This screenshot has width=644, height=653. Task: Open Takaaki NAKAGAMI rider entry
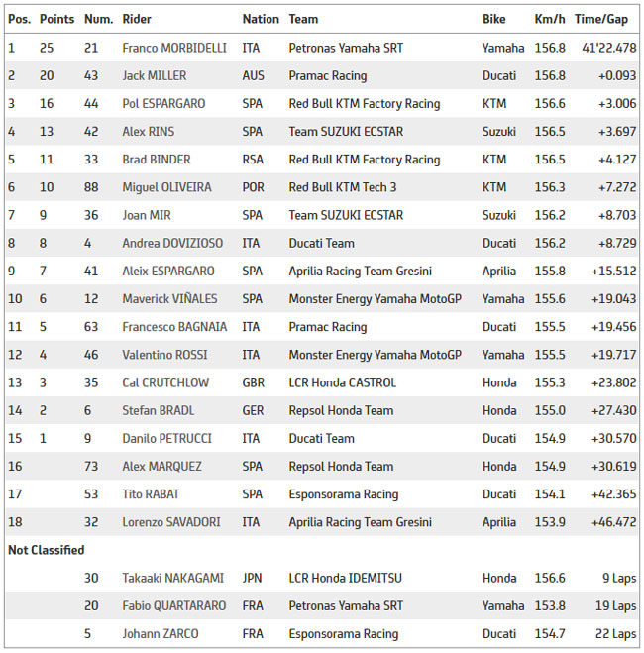point(172,578)
